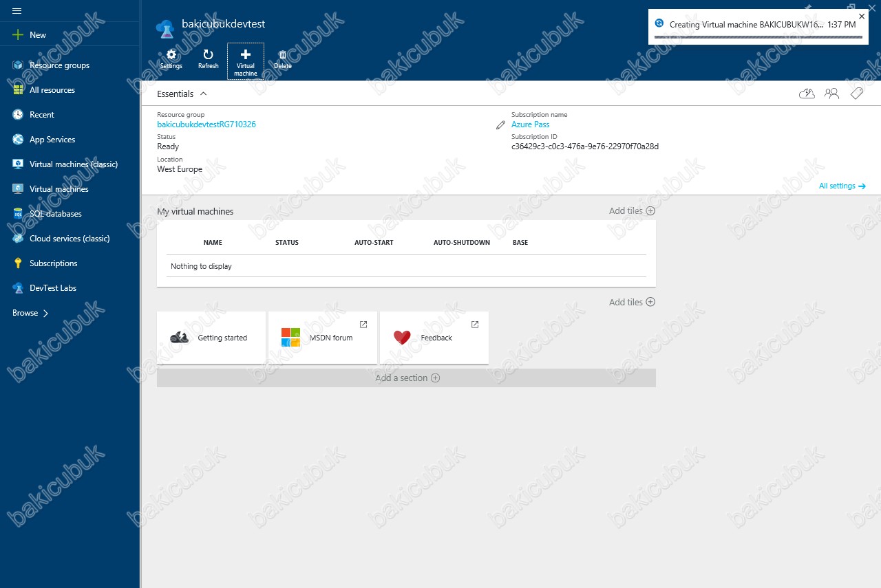The height and width of the screenshot is (588, 881).
Task: Open Settings gear in lab toolbar
Action: [171, 60]
